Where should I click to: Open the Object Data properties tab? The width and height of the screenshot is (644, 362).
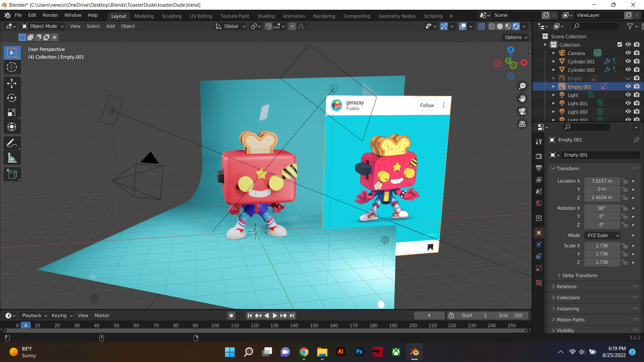point(539,268)
